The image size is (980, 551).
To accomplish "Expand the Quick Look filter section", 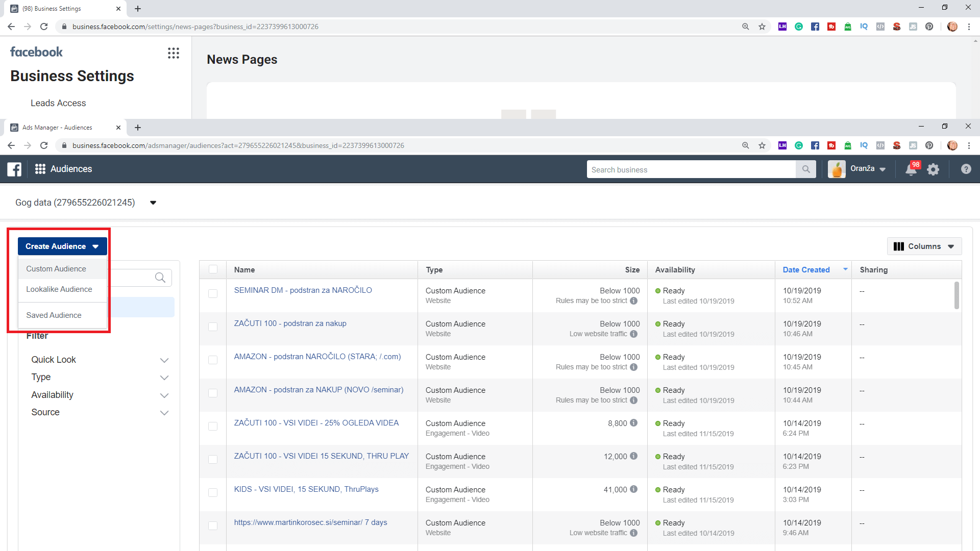I will click(x=164, y=360).
